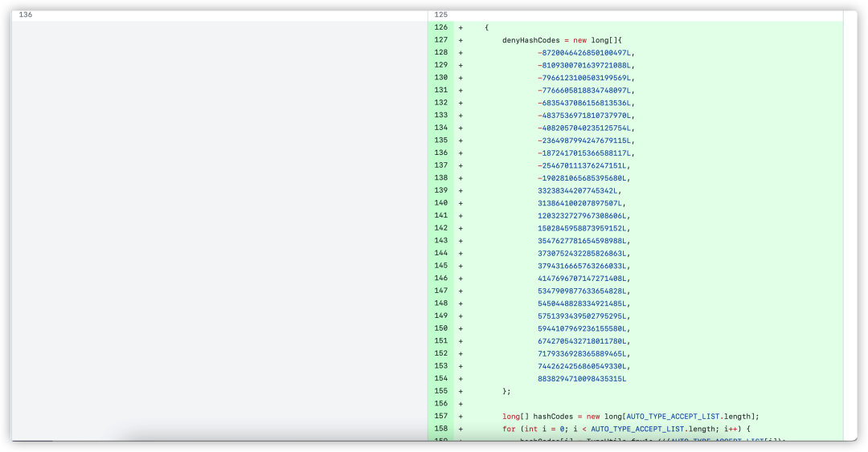Click the hash value -6835437086156813536L

tap(584, 103)
